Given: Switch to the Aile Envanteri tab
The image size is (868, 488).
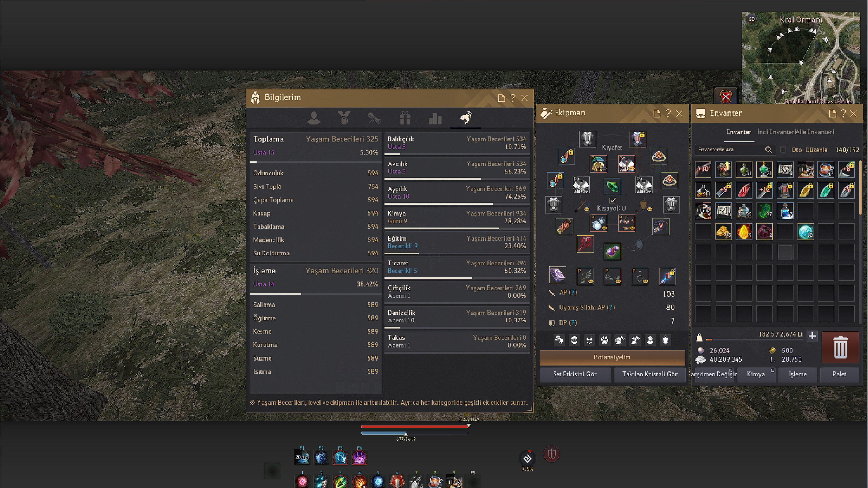Looking at the screenshot, I should point(815,132).
